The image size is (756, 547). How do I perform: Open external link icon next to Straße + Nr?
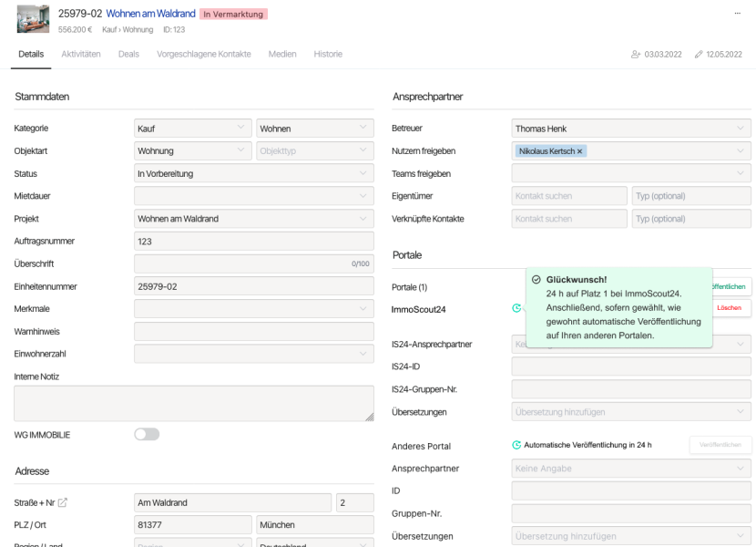click(x=62, y=502)
